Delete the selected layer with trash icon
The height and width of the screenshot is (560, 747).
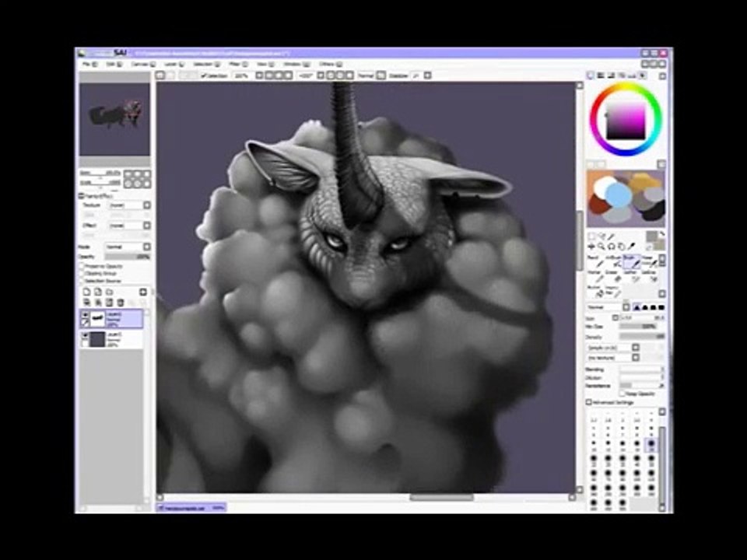pos(121,303)
